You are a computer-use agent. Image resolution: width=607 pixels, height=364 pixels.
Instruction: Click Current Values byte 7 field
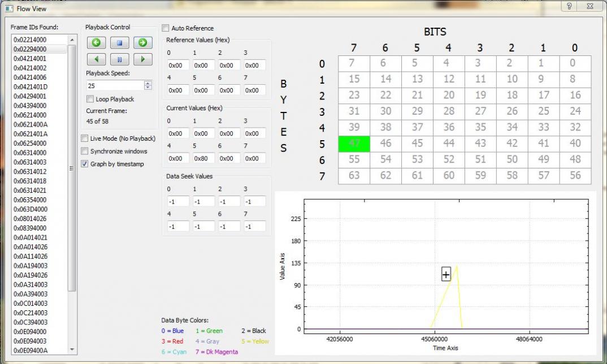click(x=255, y=158)
